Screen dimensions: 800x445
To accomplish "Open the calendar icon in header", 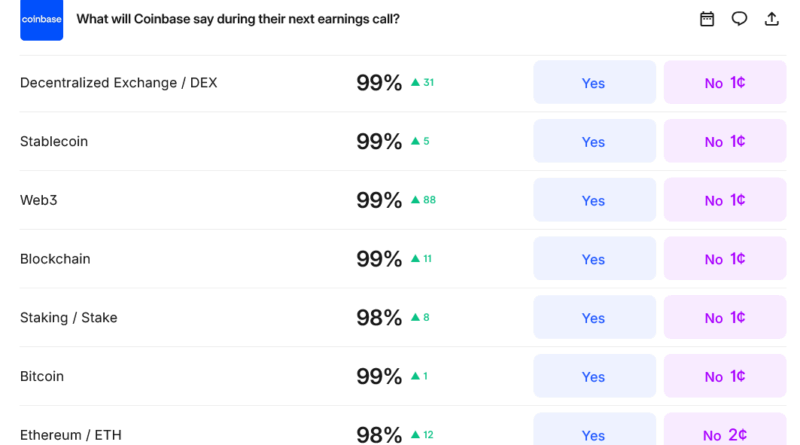I will (x=707, y=19).
